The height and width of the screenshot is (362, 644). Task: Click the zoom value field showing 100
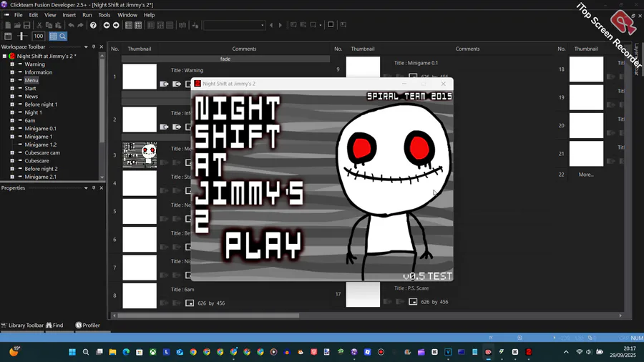point(38,36)
